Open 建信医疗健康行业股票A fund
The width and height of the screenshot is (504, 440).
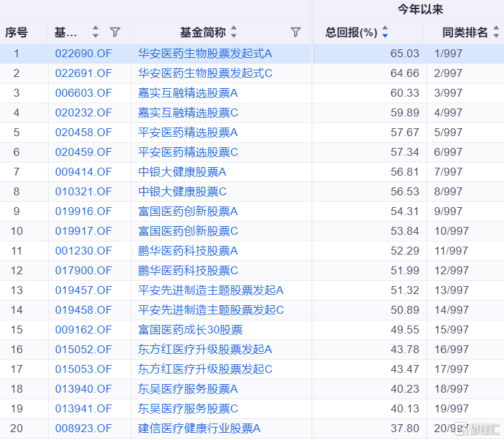click(x=199, y=428)
